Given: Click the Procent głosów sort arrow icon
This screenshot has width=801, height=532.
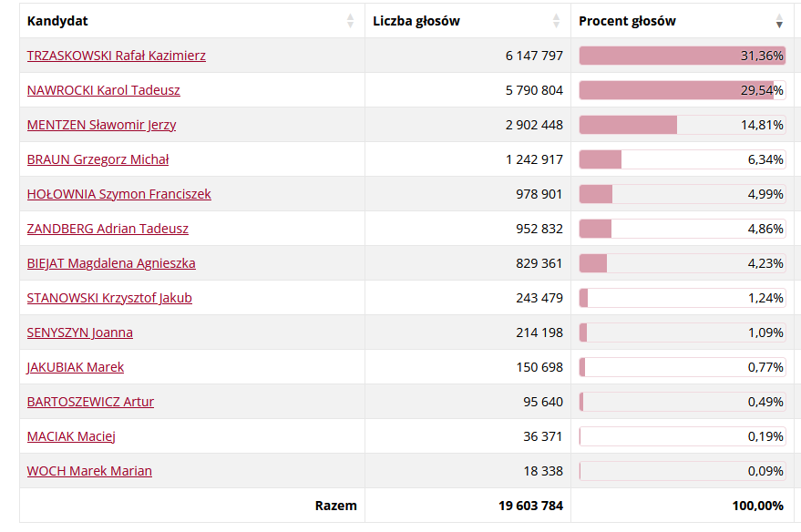Looking at the screenshot, I should 779,21.
